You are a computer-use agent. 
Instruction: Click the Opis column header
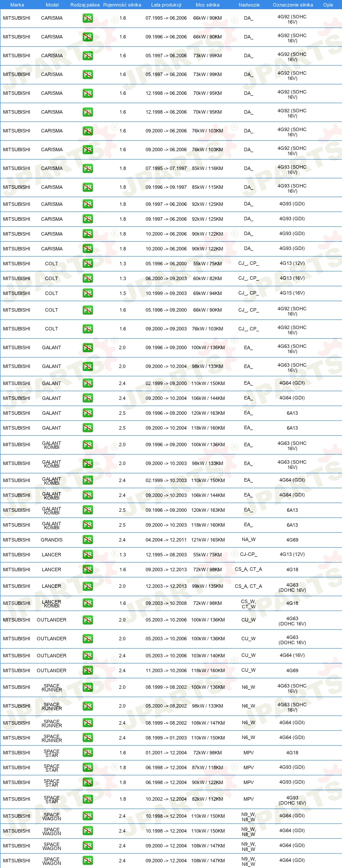328,5
